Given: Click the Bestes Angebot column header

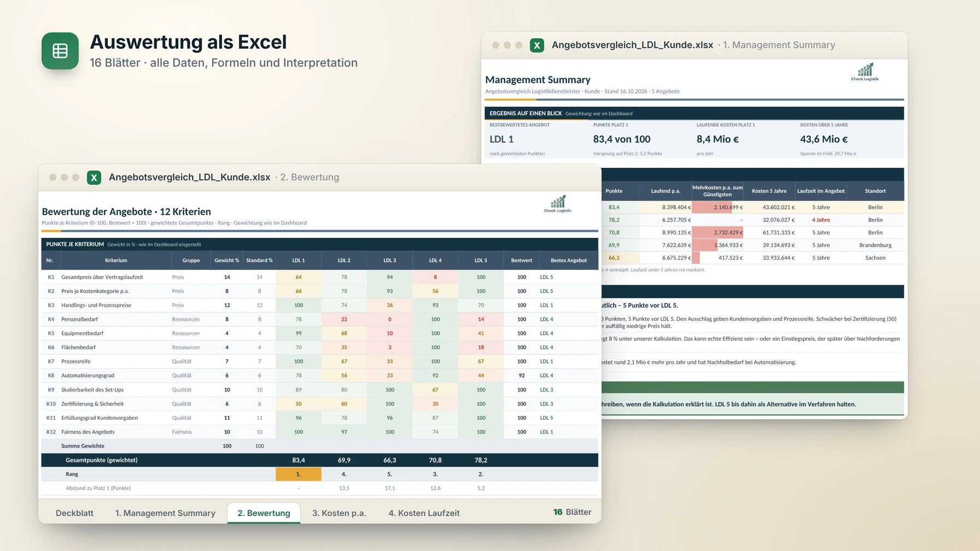Looking at the screenshot, I should coord(569,261).
